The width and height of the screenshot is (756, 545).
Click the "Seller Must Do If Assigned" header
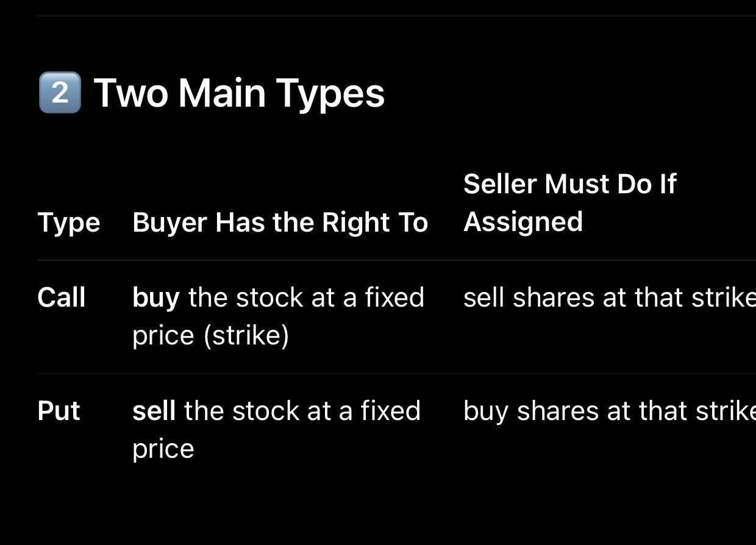point(569,202)
